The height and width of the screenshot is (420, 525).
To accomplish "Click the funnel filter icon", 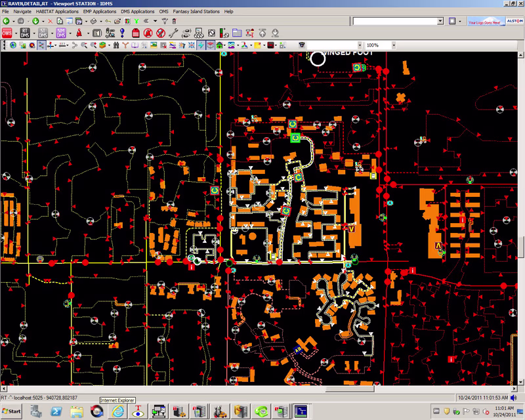I will click(x=165, y=21).
